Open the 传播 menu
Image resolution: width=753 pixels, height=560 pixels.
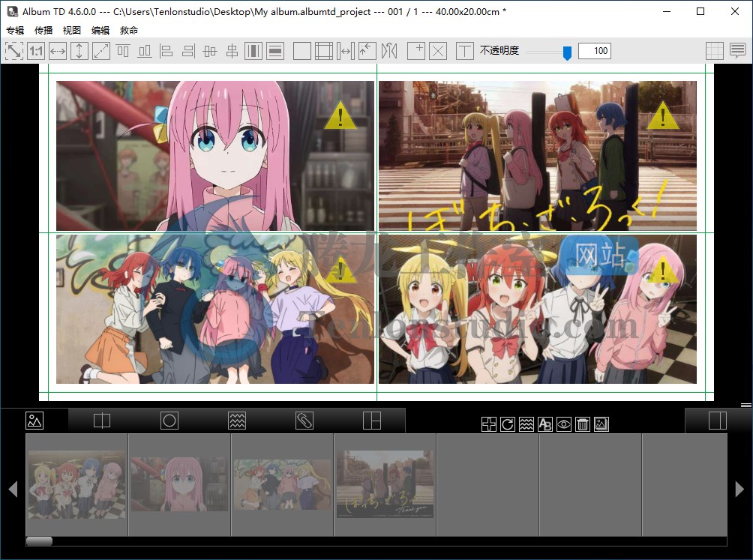coord(43,30)
